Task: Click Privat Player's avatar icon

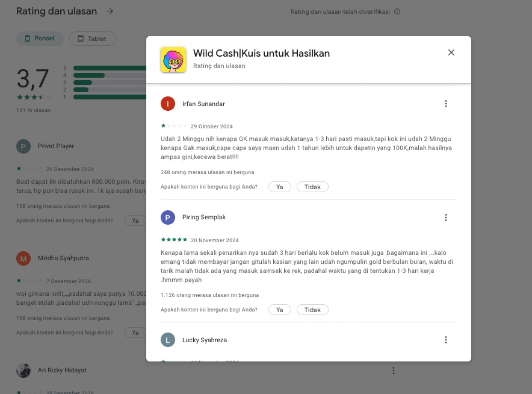Action: click(x=23, y=146)
